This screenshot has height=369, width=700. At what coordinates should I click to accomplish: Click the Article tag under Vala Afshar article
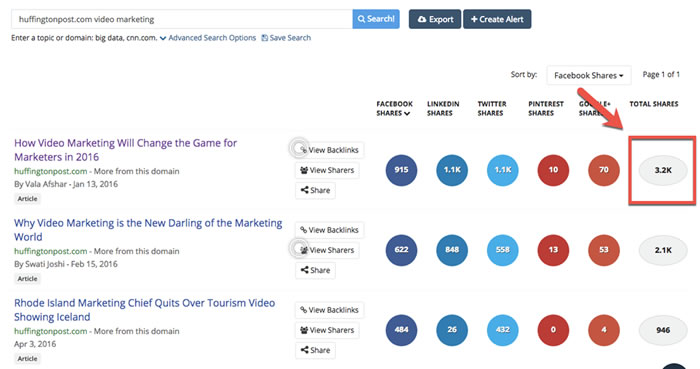coord(27,199)
